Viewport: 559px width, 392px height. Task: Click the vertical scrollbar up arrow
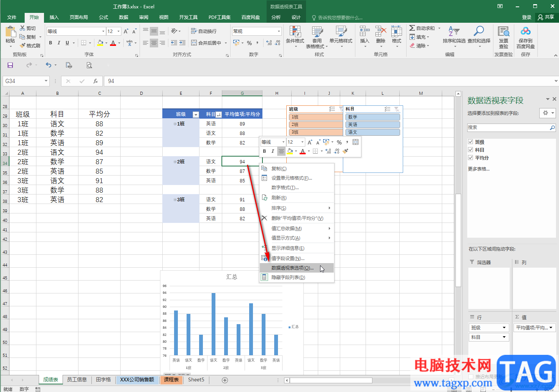click(458, 94)
